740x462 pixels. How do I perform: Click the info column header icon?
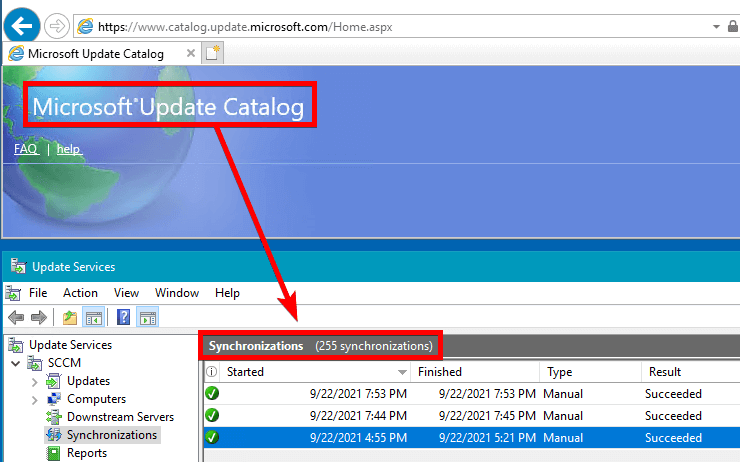coord(212,372)
